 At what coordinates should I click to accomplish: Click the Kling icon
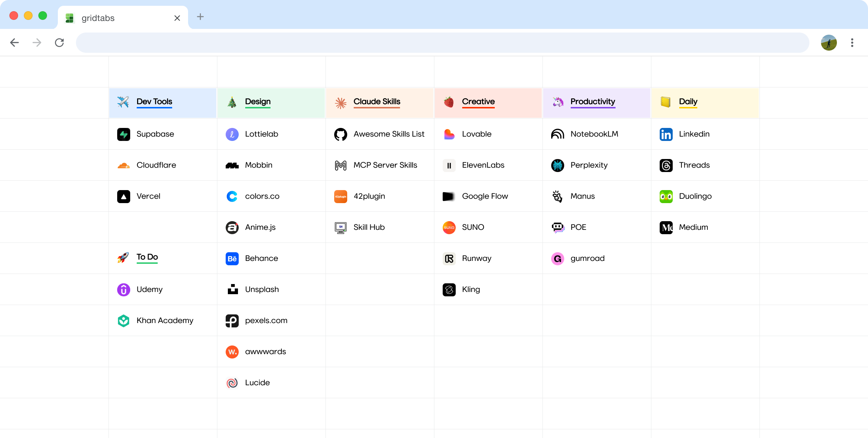coord(449,290)
